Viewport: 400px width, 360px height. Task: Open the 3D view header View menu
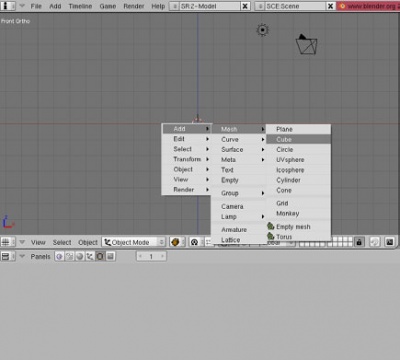pyautogui.click(x=38, y=242)
